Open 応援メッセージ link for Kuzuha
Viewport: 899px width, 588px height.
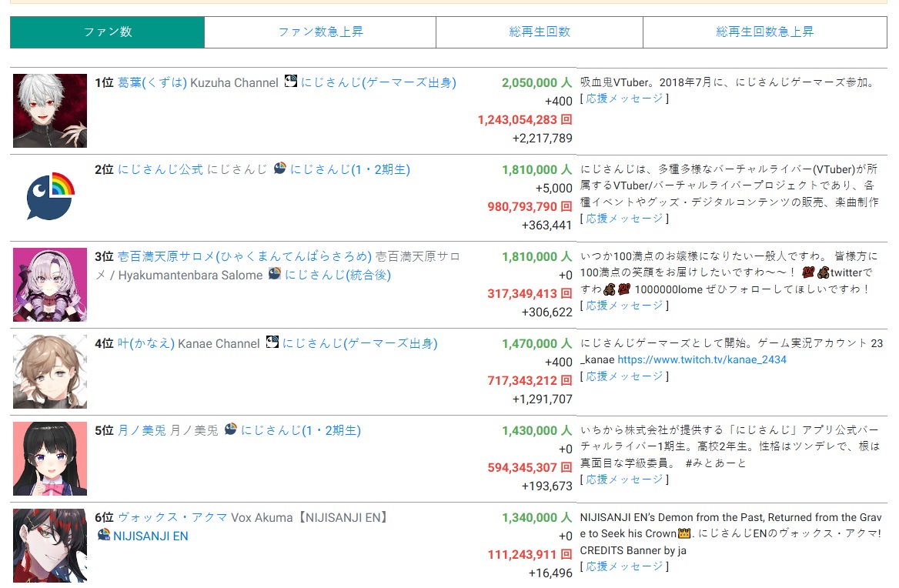click(x=624, y=99)
